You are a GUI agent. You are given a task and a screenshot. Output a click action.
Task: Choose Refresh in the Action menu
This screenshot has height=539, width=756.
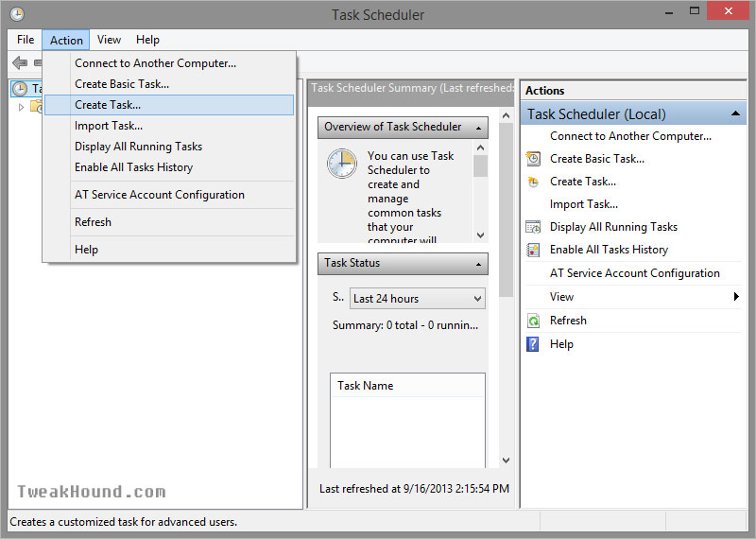(x=169, y=222)
